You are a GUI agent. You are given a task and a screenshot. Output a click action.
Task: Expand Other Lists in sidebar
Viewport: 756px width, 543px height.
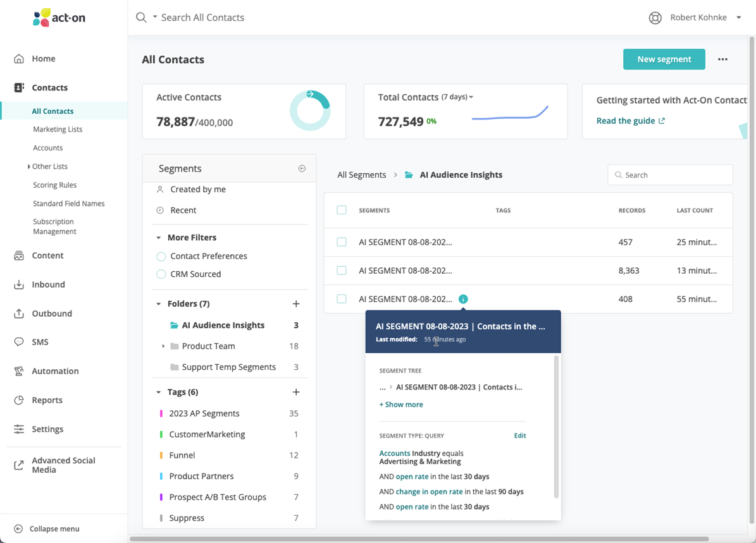[x=29, y=167]
